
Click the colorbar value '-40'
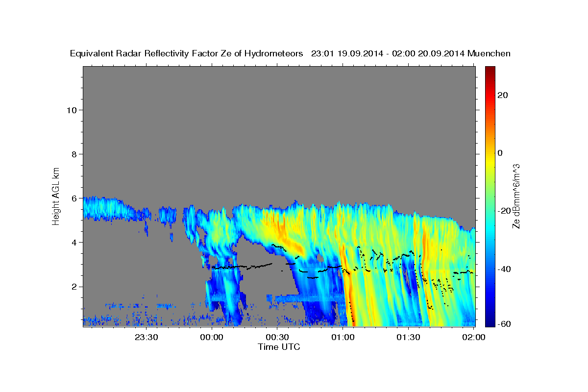(504, 269)
